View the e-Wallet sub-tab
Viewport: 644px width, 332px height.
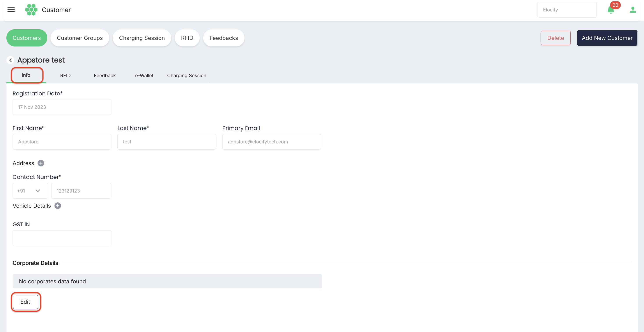pos(144,75)
